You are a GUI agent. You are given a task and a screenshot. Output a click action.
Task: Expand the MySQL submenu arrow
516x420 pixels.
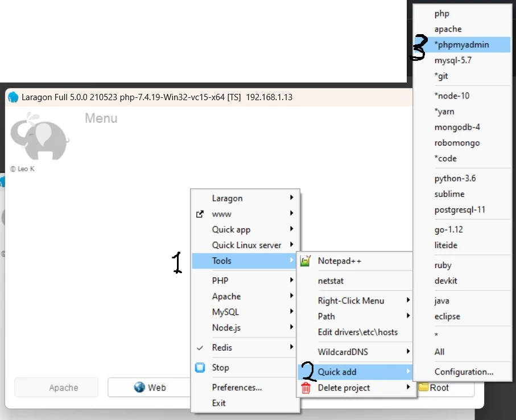(x=292, y=311)
